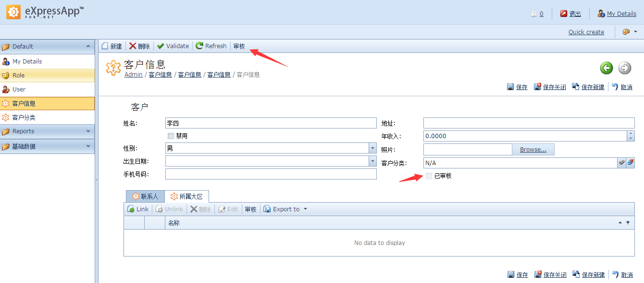Click the 照片 file path field
Viewport: 644px width, 283px height.
click(468, 150)
